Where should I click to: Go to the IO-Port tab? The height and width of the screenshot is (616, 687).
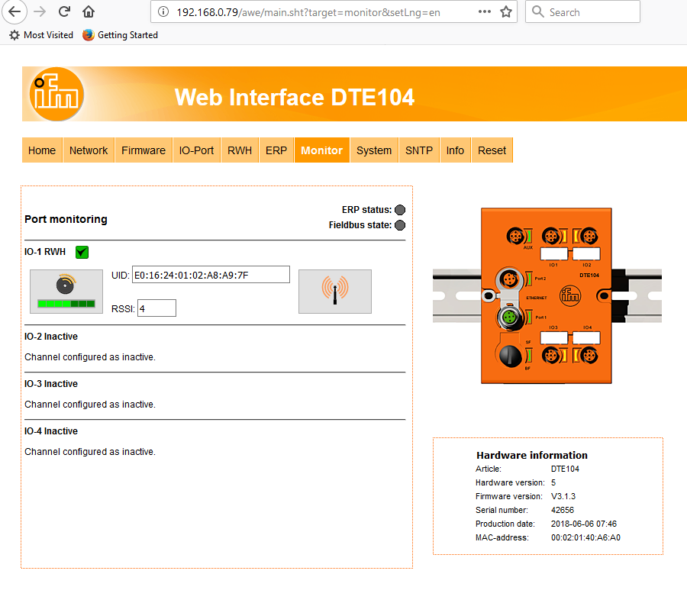196,150
